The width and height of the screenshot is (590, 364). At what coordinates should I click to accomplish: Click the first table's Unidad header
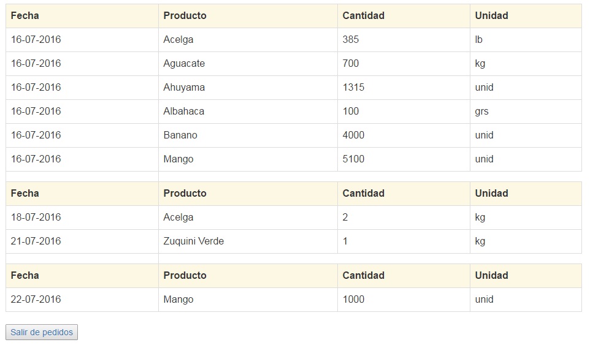491,15
